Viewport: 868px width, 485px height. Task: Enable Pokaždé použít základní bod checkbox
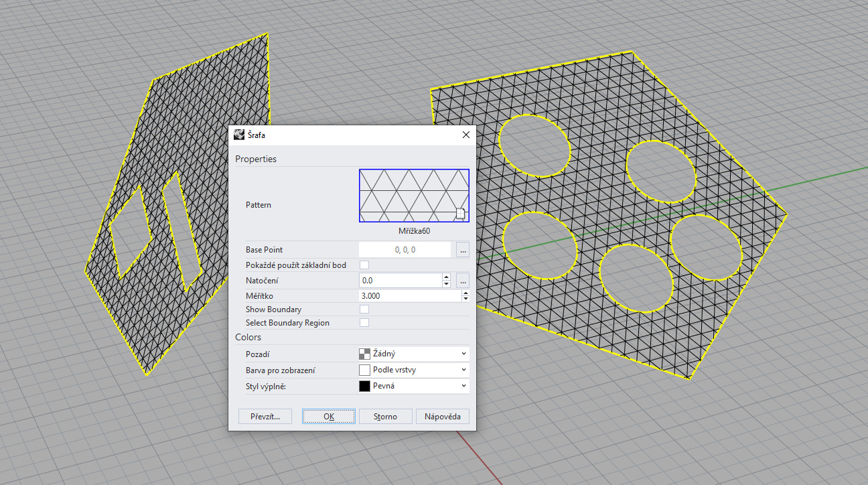364,265
